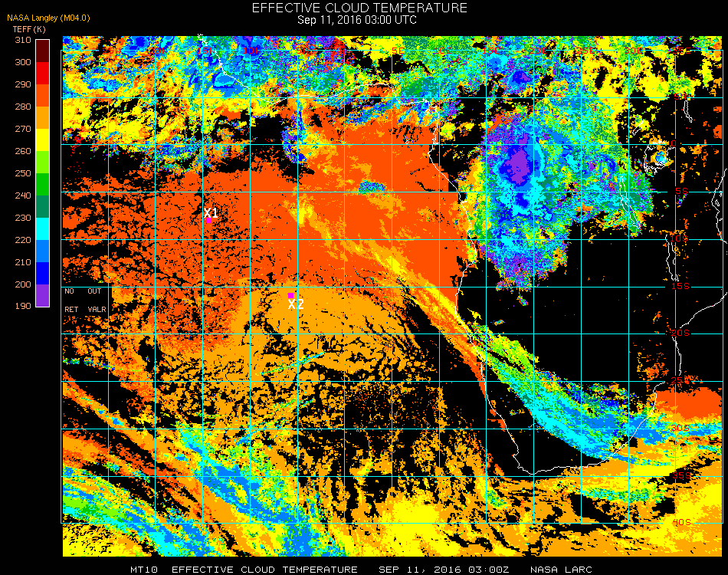Click the '260' legend value
Screen dimensions: 728x575
[x=23, y=151]
